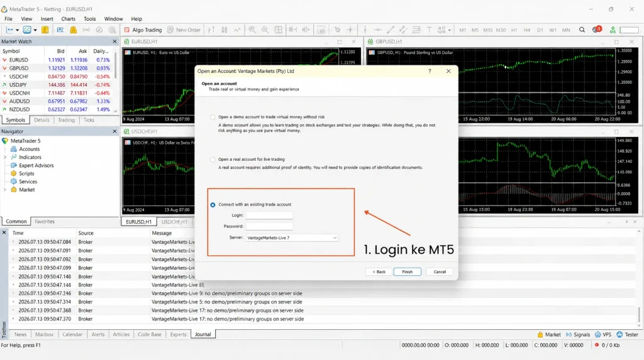
Task: Open the Favorites tab in Navigator
Action: coord(45,221)
